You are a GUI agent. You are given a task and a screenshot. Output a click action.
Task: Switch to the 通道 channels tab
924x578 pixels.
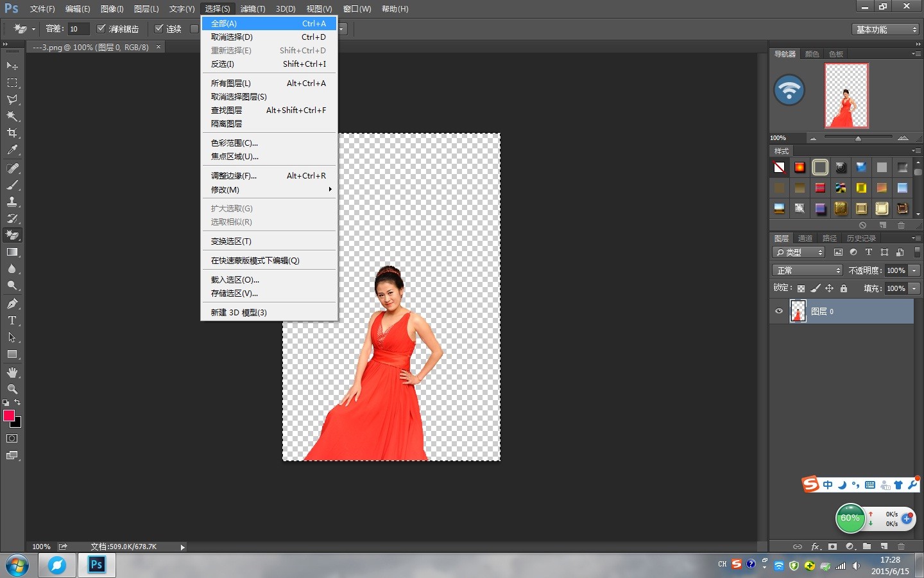[x=805, y=238]
